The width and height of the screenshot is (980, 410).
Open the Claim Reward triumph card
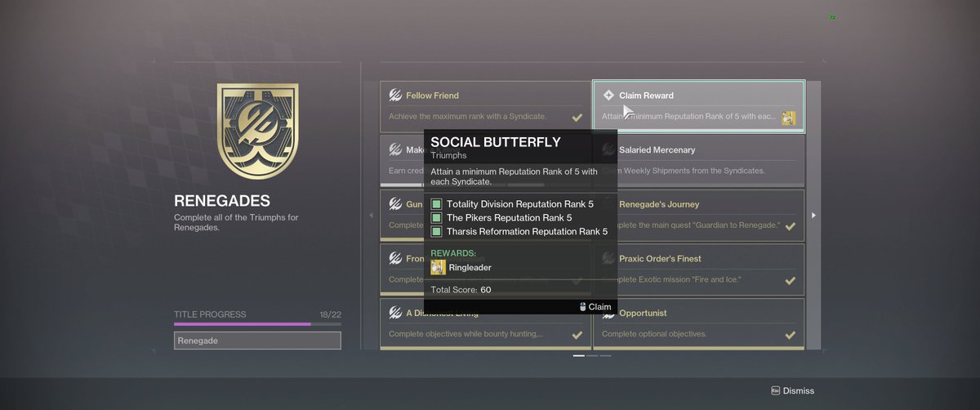click(699, 106)
